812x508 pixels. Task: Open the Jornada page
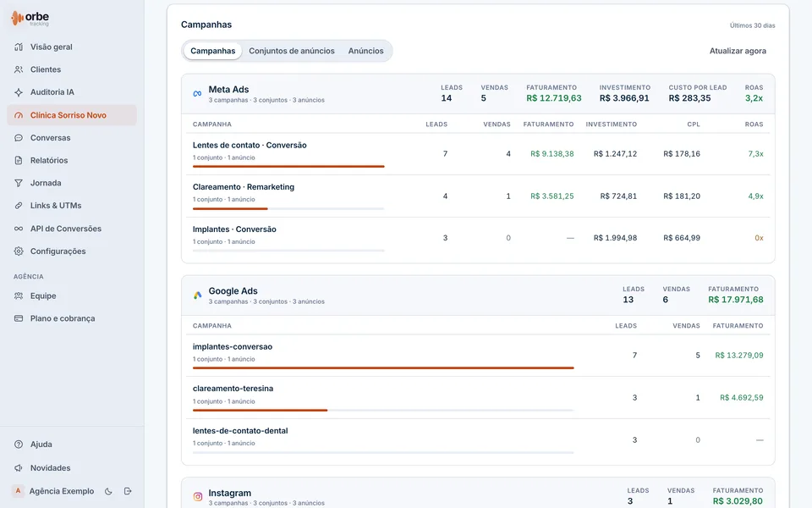(x=72, y=183)
